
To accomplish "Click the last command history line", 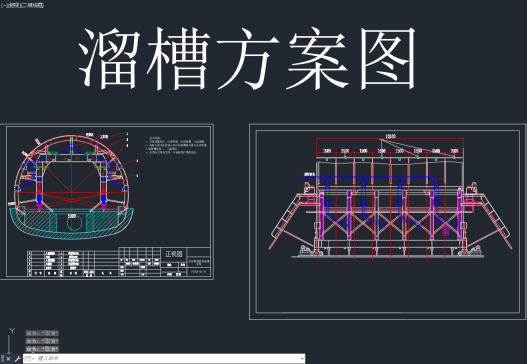I will pos(42,349).
